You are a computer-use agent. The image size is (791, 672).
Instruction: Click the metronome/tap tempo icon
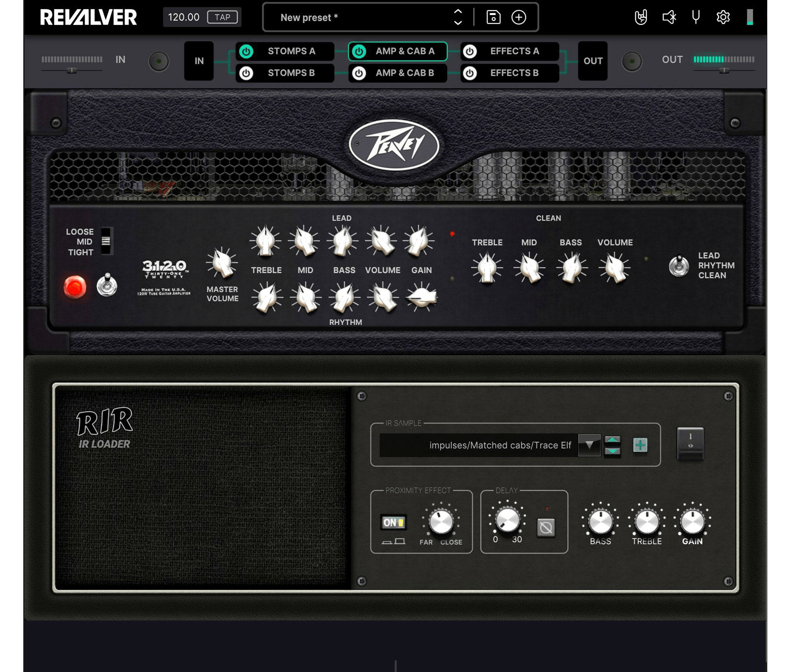[x=223, y=17]
